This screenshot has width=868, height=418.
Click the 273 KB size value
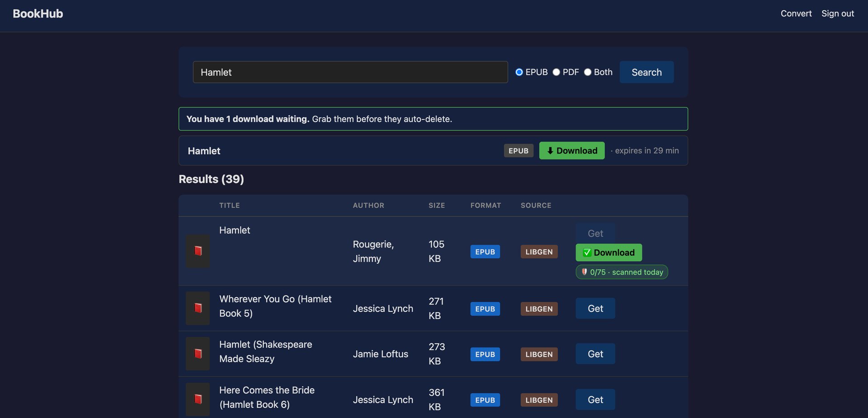click(437, 354)
